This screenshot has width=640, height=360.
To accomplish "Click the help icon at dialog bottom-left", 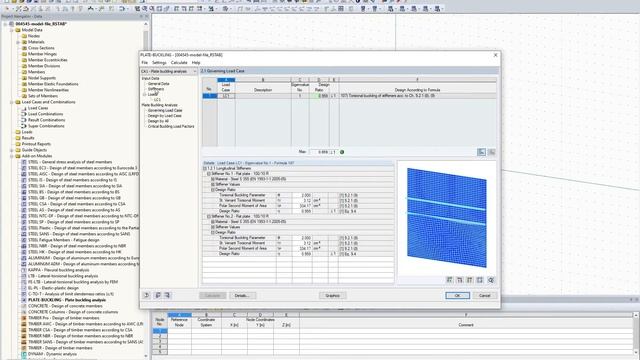I will pyautogui.click(x=147, y=295).
